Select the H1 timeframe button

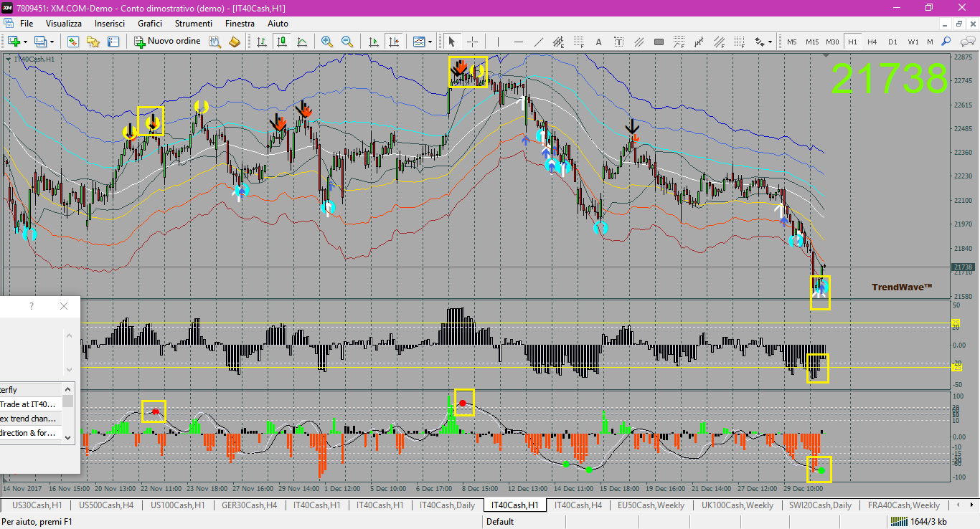(x=852, y=42)
